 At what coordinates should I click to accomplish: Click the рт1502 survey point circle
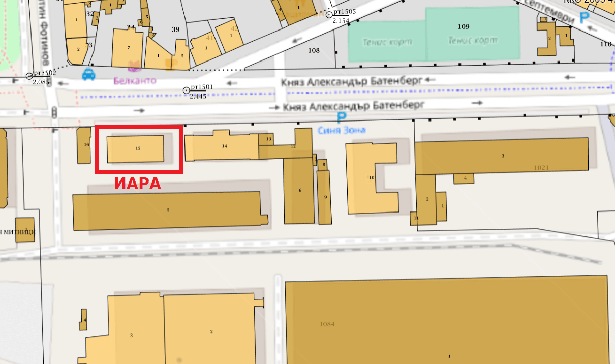point(29,76)
